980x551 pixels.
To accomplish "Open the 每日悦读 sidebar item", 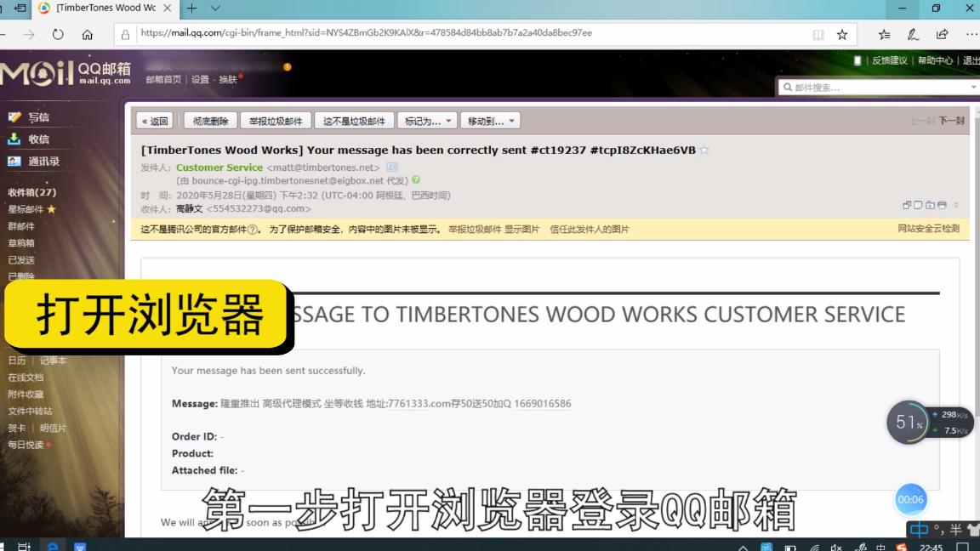I will [26, 445].
